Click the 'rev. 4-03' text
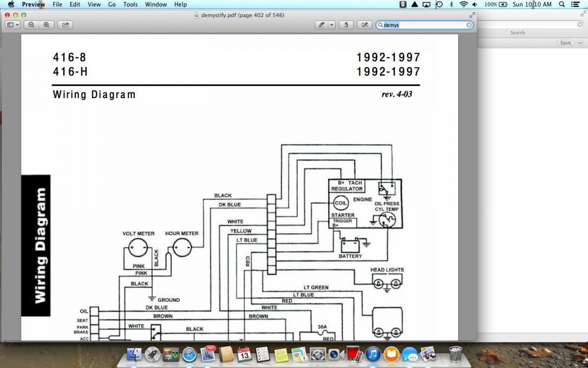 [x=397, y=94]
